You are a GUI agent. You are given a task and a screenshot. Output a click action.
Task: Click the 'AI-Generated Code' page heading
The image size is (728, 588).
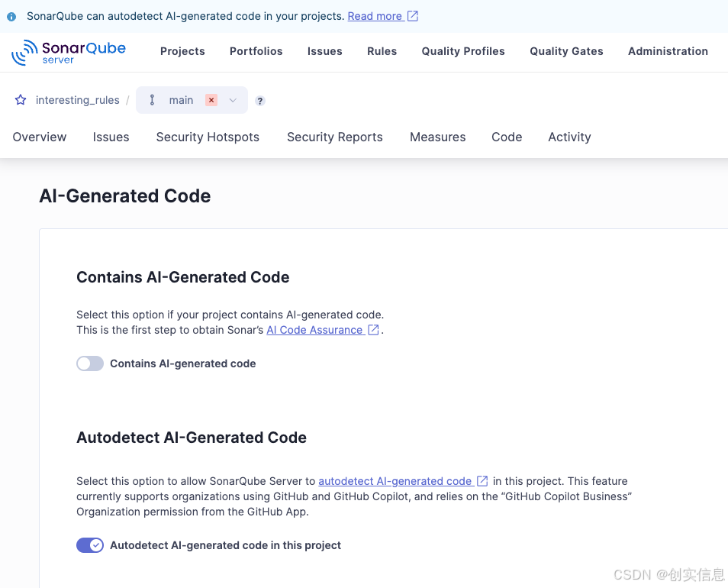point(125,195)
